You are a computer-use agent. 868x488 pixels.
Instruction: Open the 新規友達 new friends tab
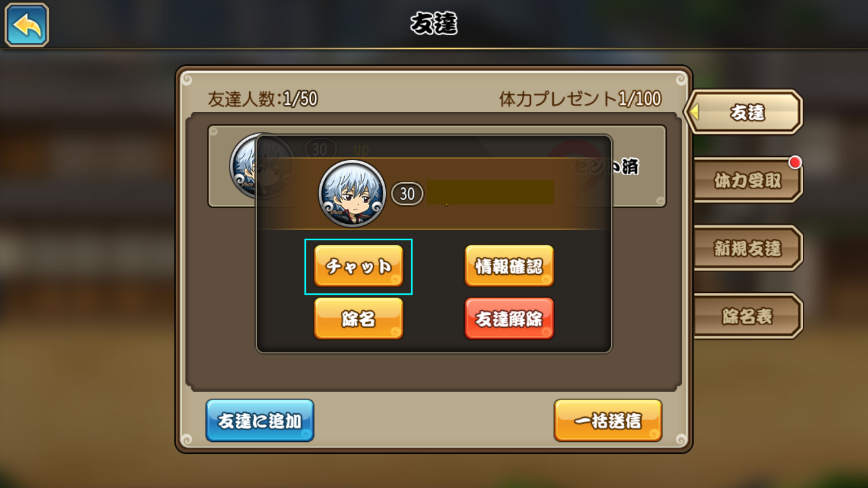click(x=748, y=248)
